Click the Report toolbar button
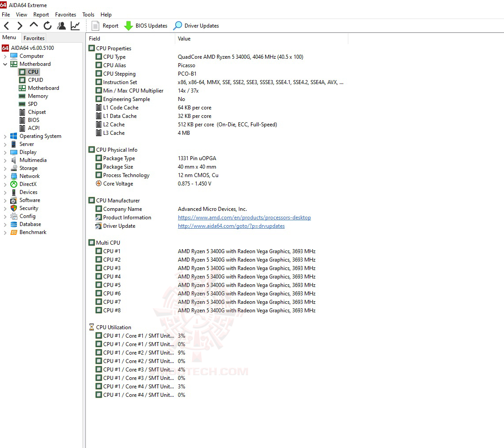Screen dimensions: 504x448 105,26
